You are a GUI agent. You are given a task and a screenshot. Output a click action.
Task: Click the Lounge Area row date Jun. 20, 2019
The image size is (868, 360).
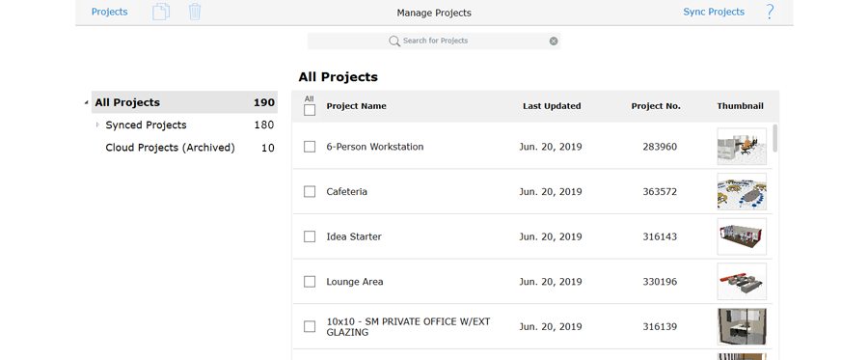[551, 282]
